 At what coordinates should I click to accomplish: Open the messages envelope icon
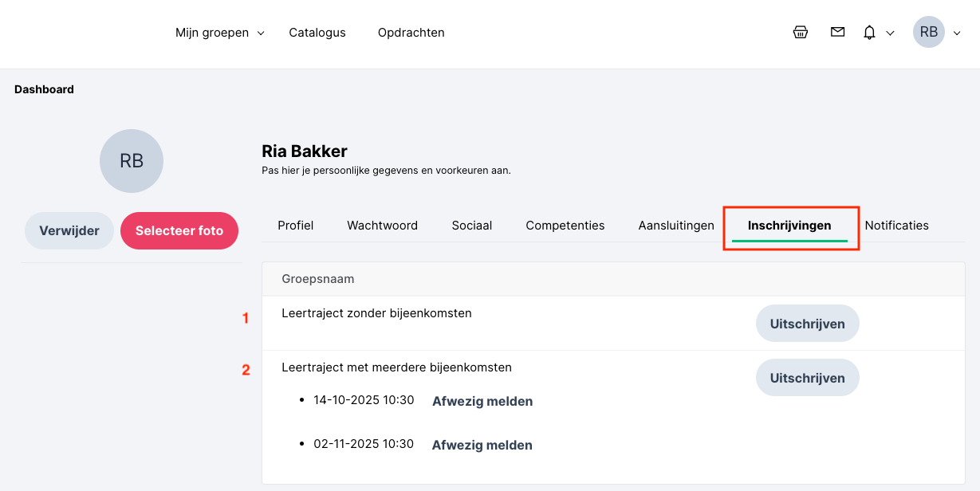[x=837, y=33]
